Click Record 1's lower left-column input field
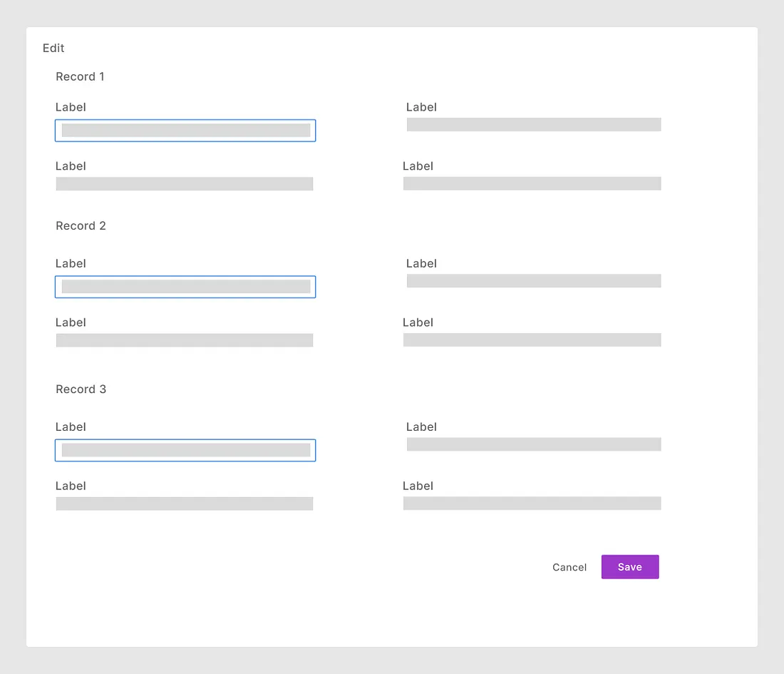Screen dimensions: 784x674 185,184
